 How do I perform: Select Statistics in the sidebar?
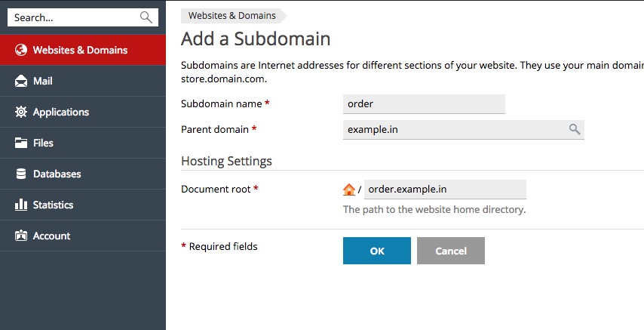(x=83, y=205)
